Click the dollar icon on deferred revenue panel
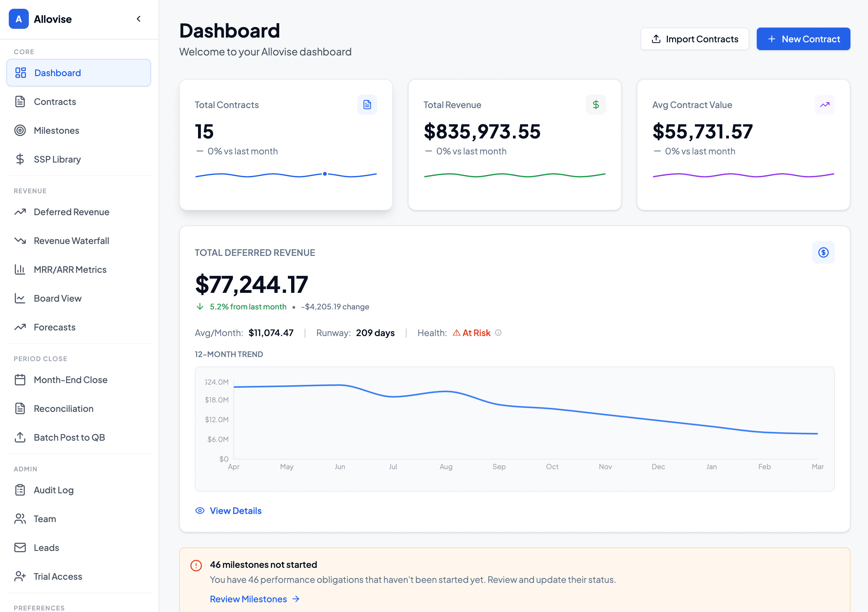868x612 pixels. tap(824, 252)
